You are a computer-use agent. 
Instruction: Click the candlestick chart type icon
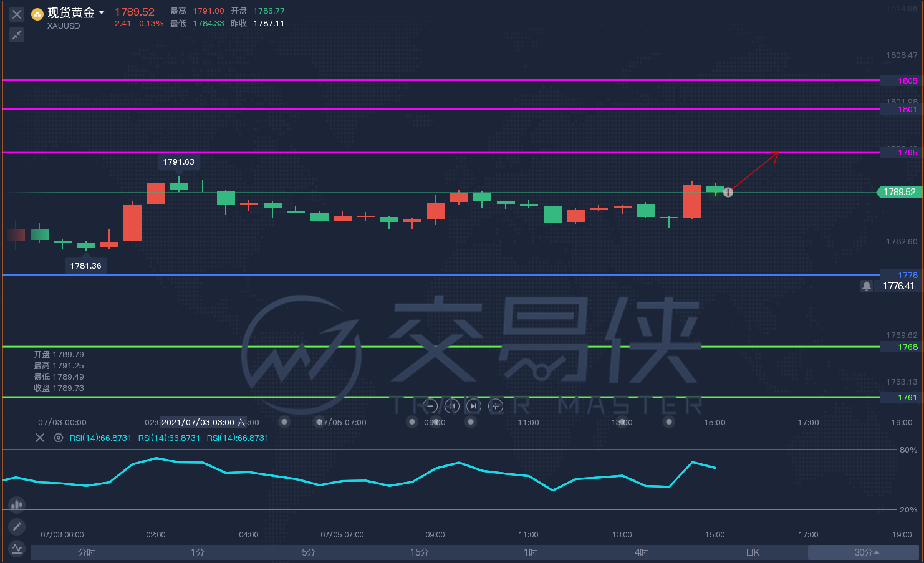point(17,504)
